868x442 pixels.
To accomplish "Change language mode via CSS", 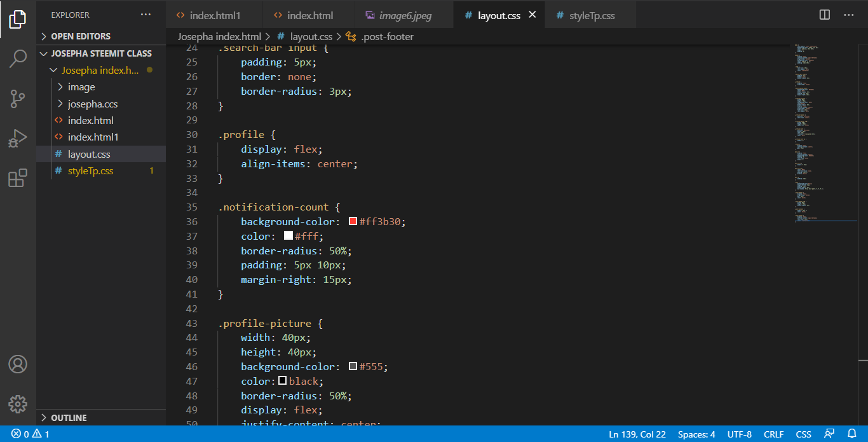I will 803,434.
